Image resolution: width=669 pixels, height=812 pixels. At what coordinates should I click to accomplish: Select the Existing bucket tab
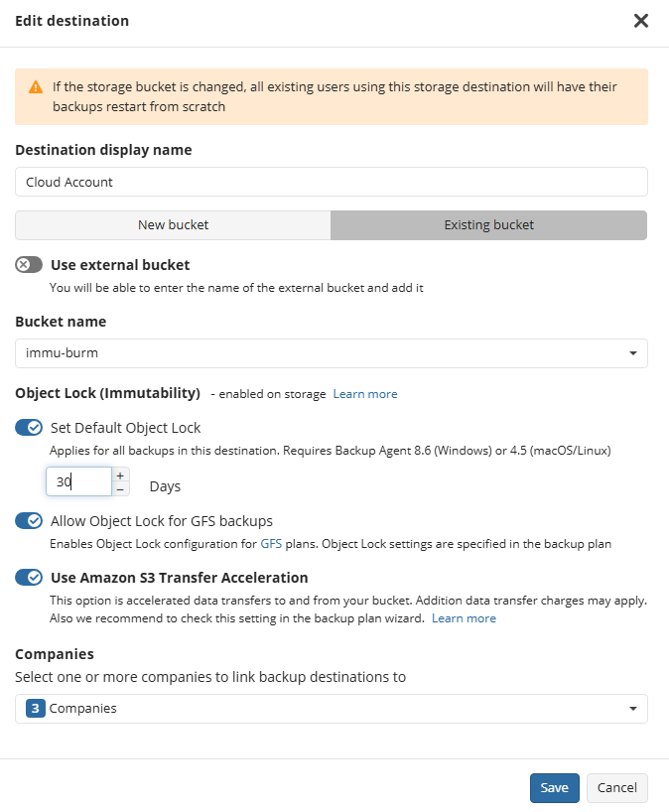[488, 225]
